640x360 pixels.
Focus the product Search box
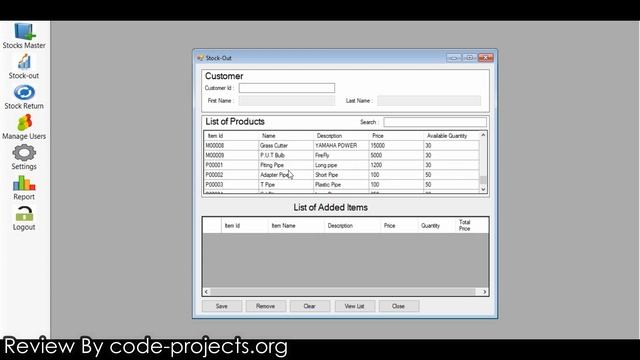(x=435, y=122)
